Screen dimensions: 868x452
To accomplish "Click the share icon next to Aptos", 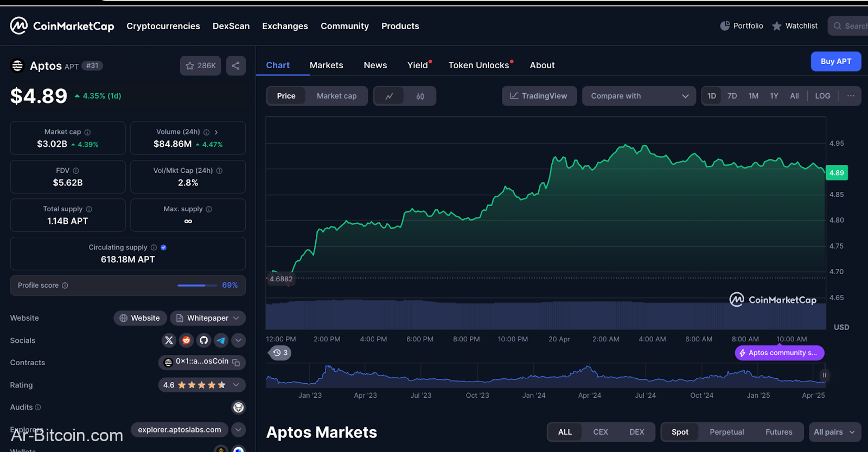I will (x=235, y=66).
